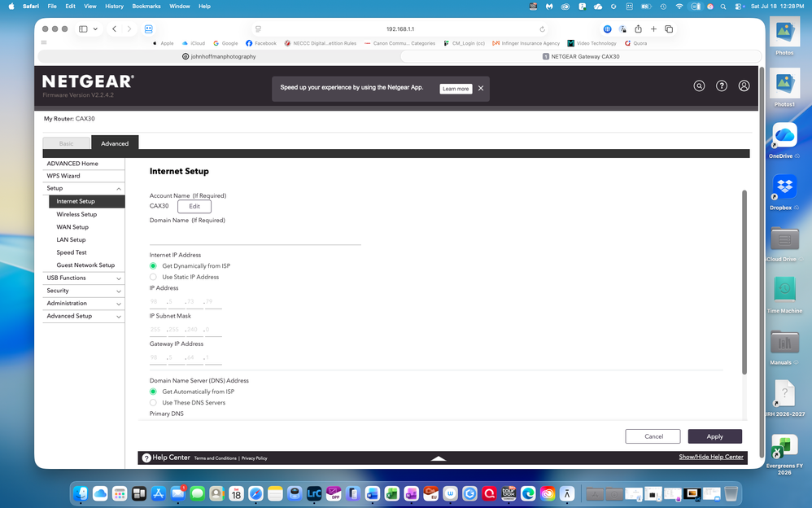Open the Safari History menu

coord(114,7)
